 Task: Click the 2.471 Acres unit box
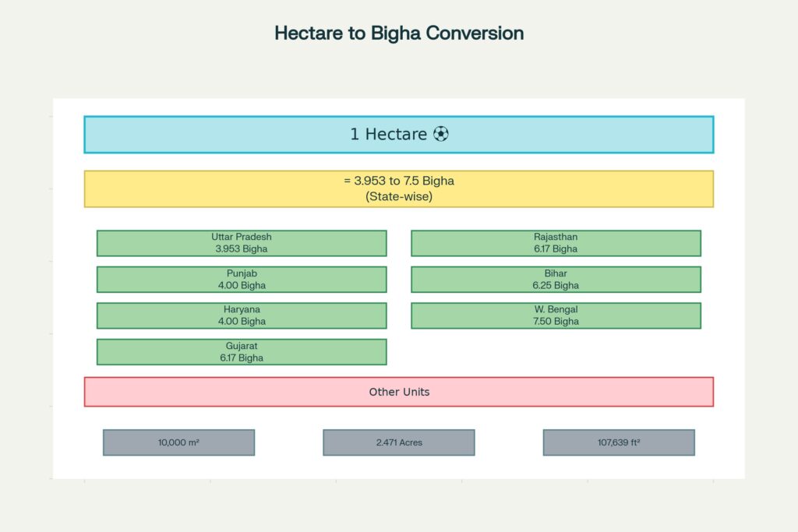tap(398, 442)
